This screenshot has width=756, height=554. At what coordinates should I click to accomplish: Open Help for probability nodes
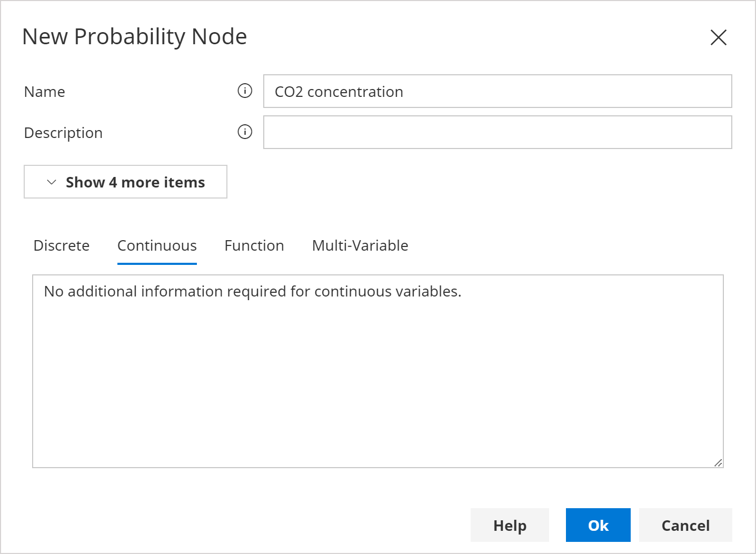pyautogui.click(x=509, y=525)
